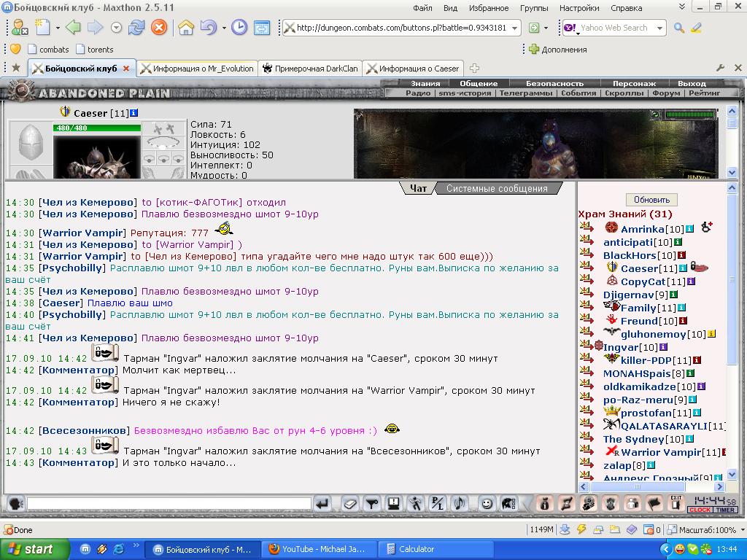Click the eraser clear chat icon

(350, 503)
